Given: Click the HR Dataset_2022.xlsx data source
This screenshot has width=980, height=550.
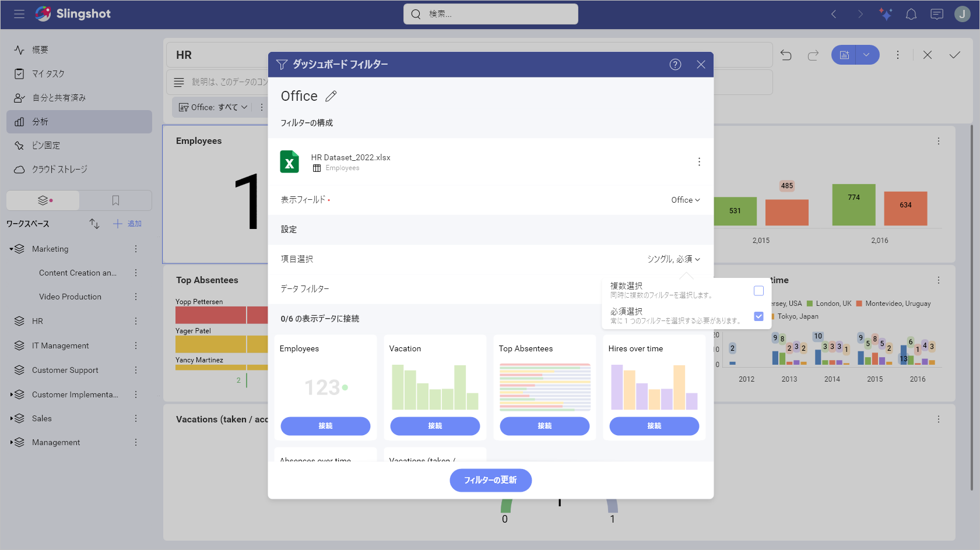Looking at the screenshot, I should coord(491,162).
